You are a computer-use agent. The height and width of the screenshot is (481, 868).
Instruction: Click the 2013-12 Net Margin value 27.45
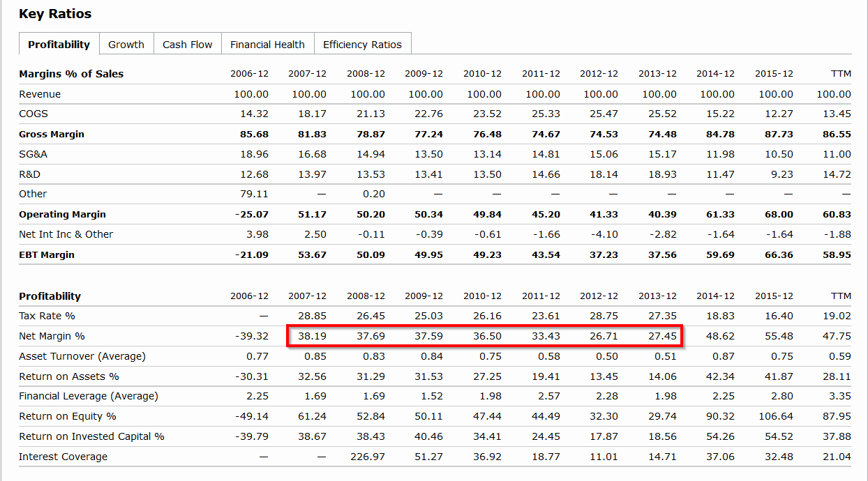pos(662,336)
